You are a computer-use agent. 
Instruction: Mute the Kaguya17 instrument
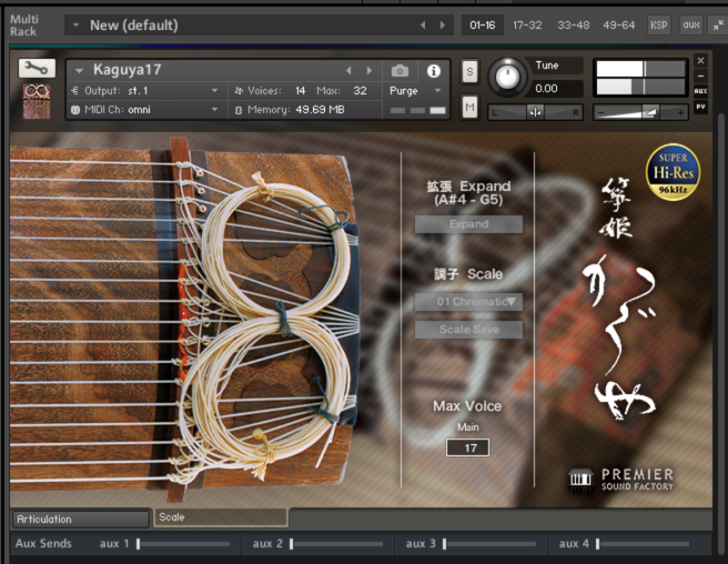[470, 107]
